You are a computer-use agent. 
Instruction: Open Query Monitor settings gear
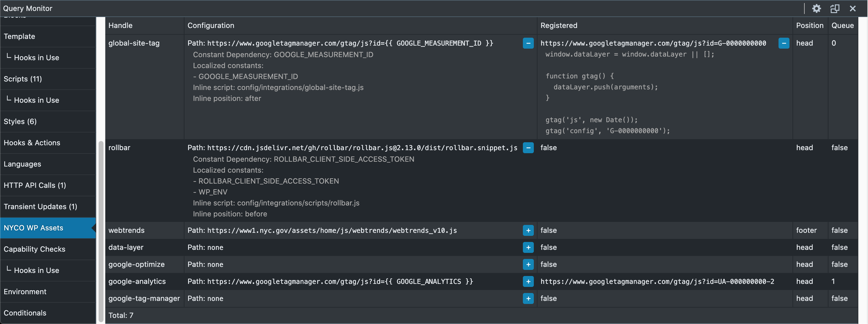click(x=816, y=9)
